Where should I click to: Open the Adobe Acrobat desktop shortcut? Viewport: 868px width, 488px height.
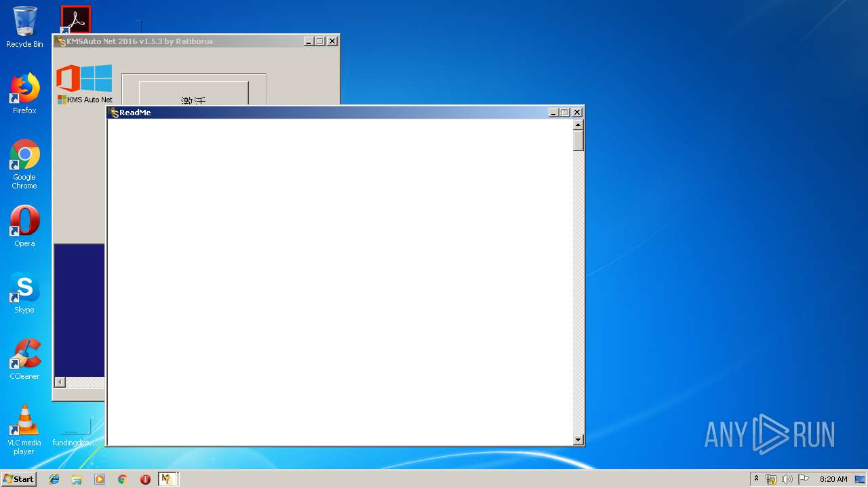click(75, 20)
